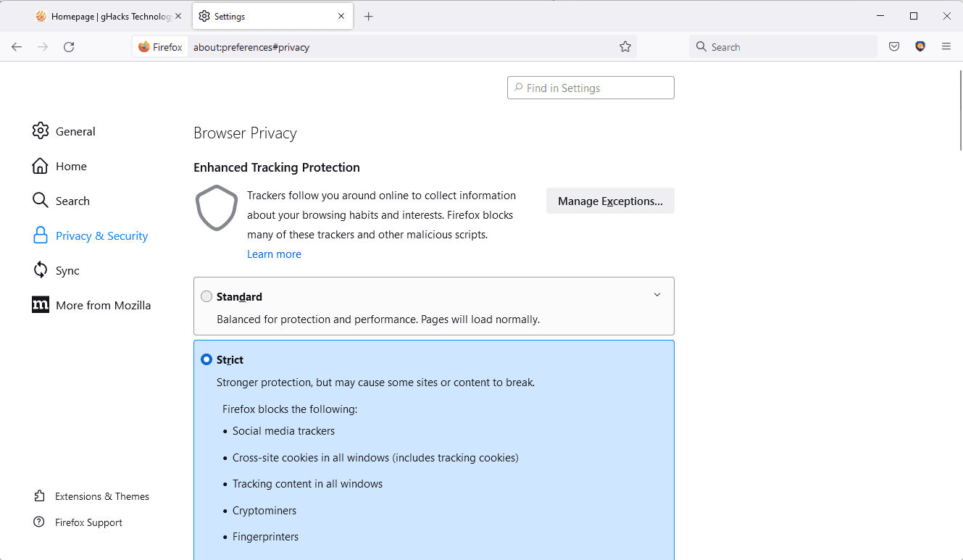Click the back navigation arrow
Screen dimensions: 963x560
click(17, 47)
